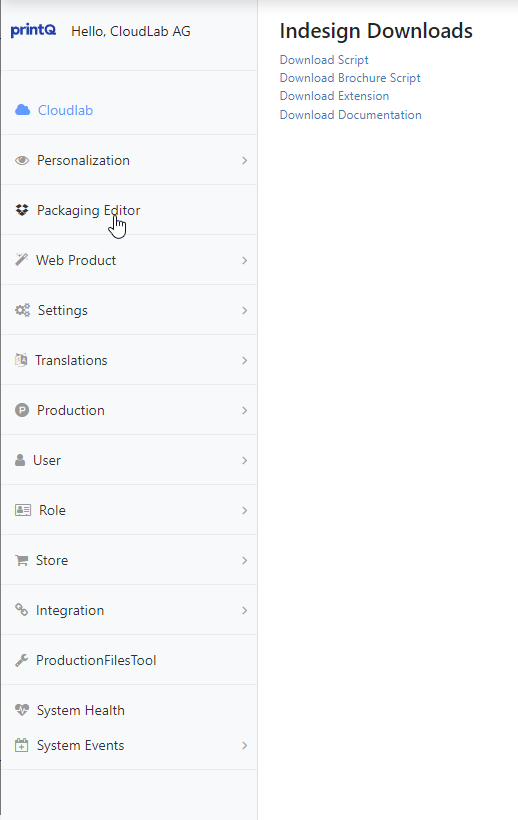The width and height of the screenshot is (518, 820).
Task: Click the System Health heartbeat icon
Action: (x=22, y=710)
